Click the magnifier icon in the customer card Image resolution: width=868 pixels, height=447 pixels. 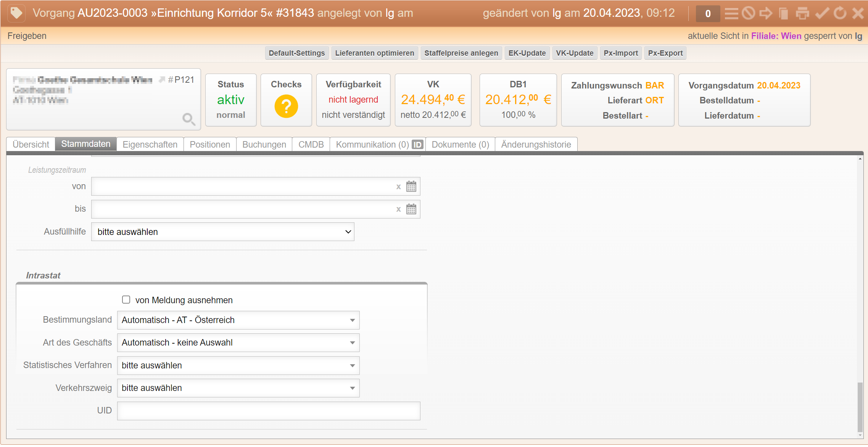point(188,119)
